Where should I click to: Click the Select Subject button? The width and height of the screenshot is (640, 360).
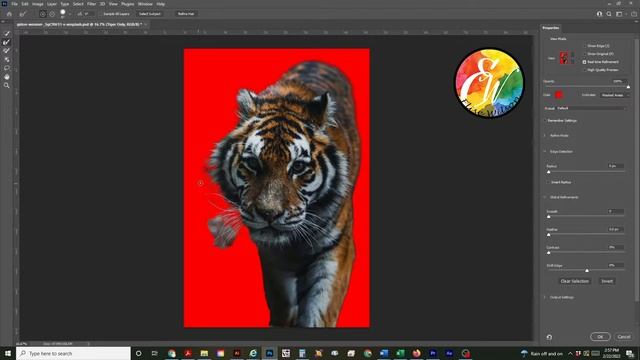click(150, 14)
